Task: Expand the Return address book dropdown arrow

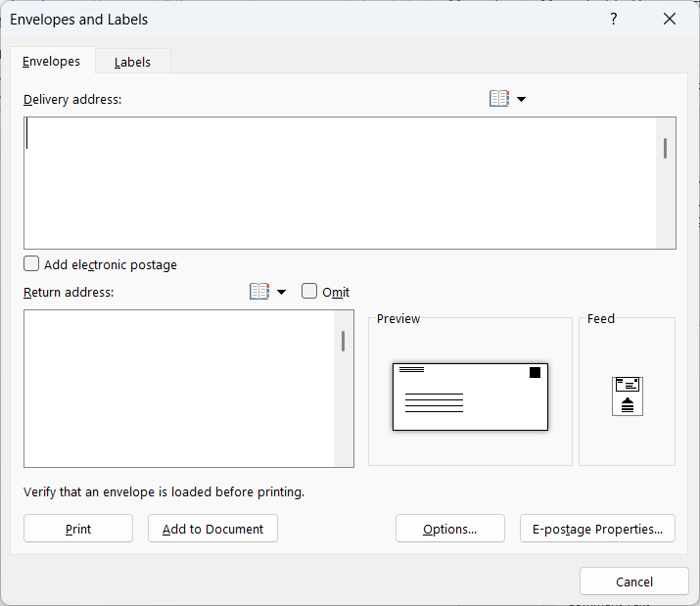Action: 281,292
